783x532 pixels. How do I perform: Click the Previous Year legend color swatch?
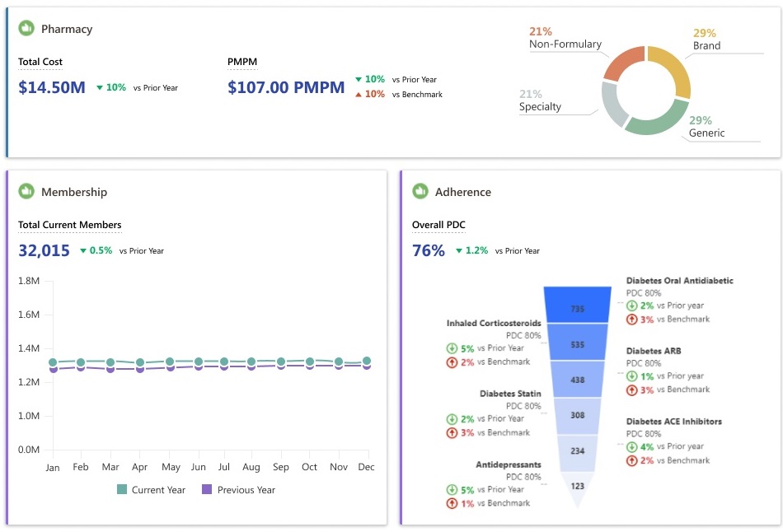click(207, 489)
